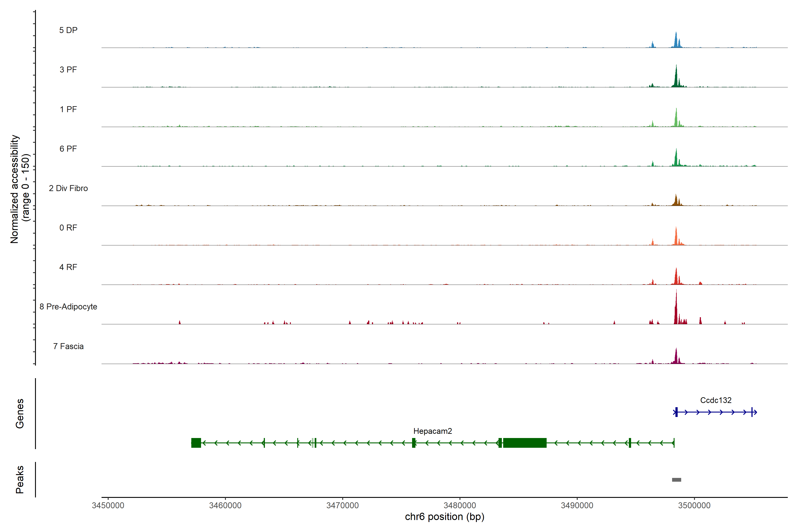Click the chr6 position (bp) axis title
This screenshot has width=798, height=532.
(x=444, y=517)
